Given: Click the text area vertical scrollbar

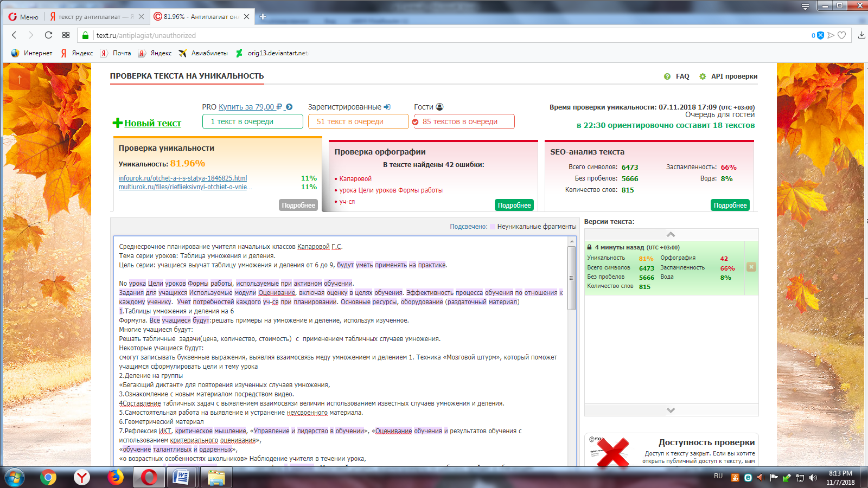Looking at the screenshot, I should (x=572, y=278).
